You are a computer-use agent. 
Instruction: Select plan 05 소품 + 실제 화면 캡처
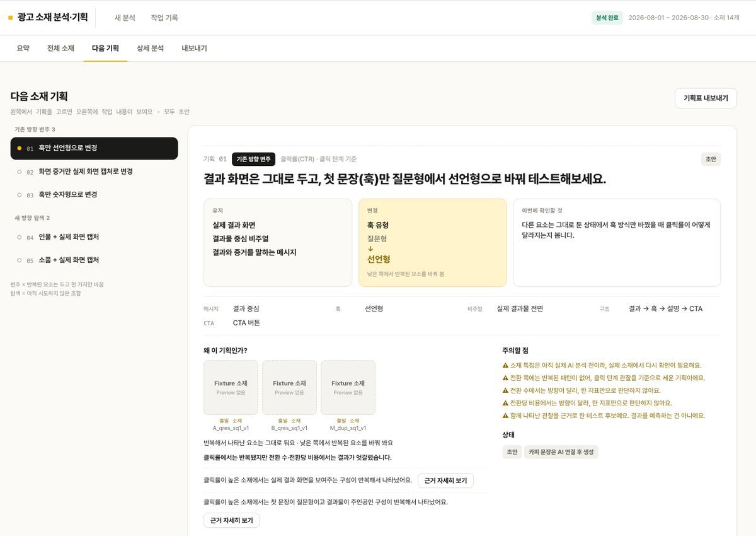[94, 260]
